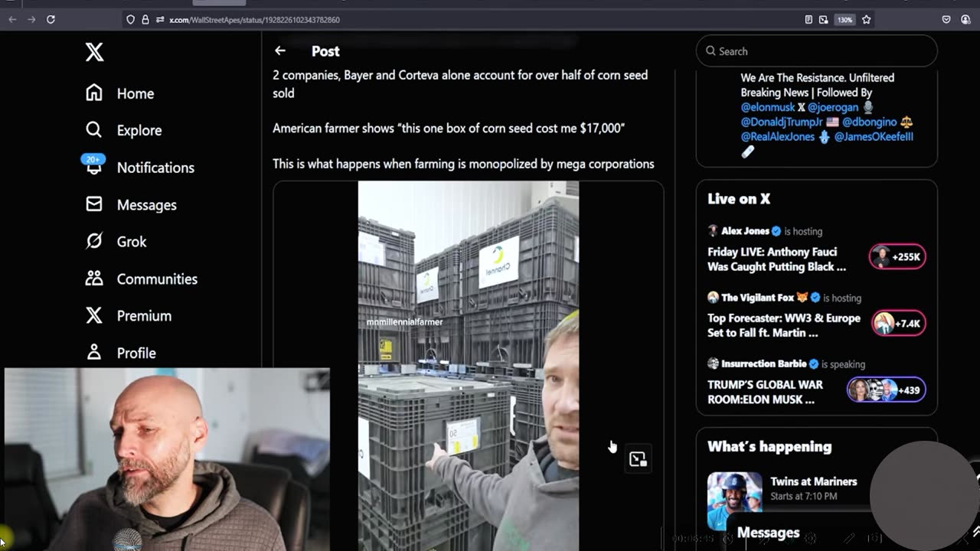This screenshot has height=551, width=980.
Task: Open the Home icon in sidebar
Action: pyautogui.click(x=94, y=93)
